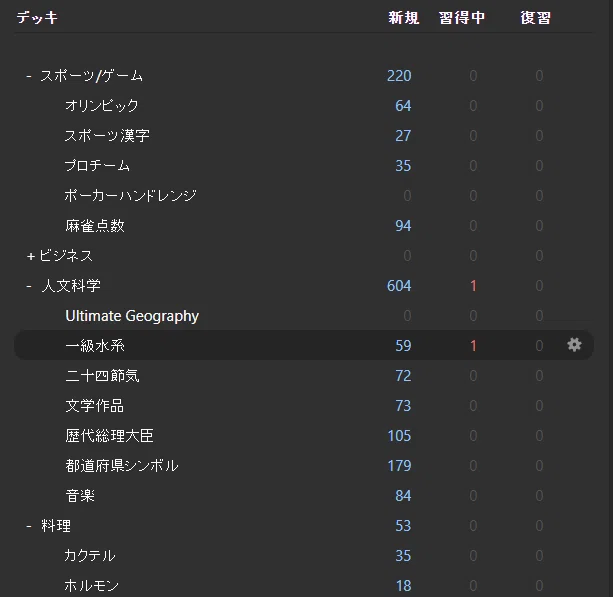Open the 麻雀点数 deck
613x597 pixels.
95,226
